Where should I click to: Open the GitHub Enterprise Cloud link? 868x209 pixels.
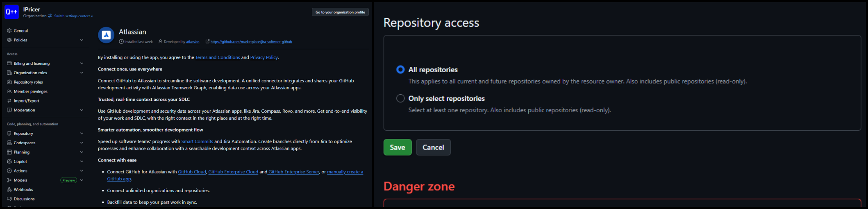[x=233, y=172]
